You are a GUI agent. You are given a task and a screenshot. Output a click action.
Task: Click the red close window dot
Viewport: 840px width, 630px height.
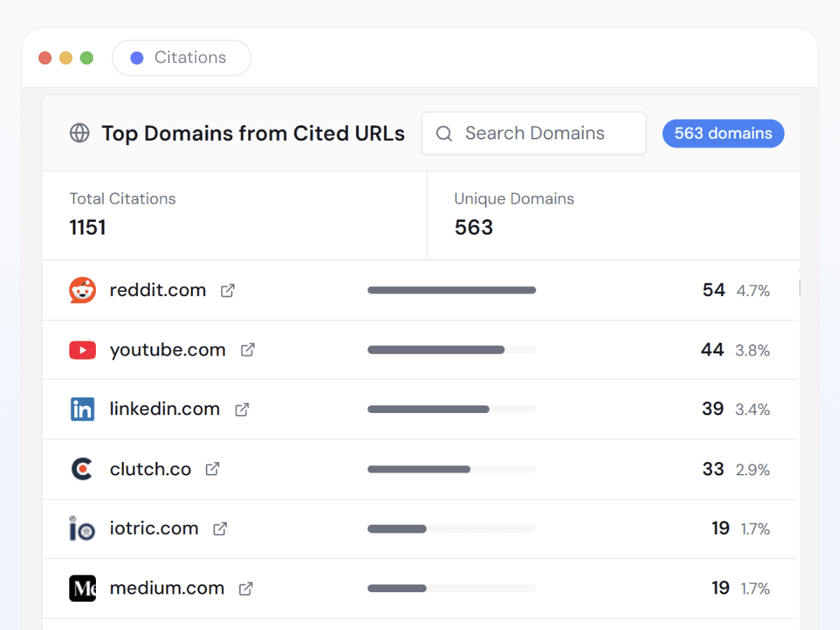[x=45, y=57]
